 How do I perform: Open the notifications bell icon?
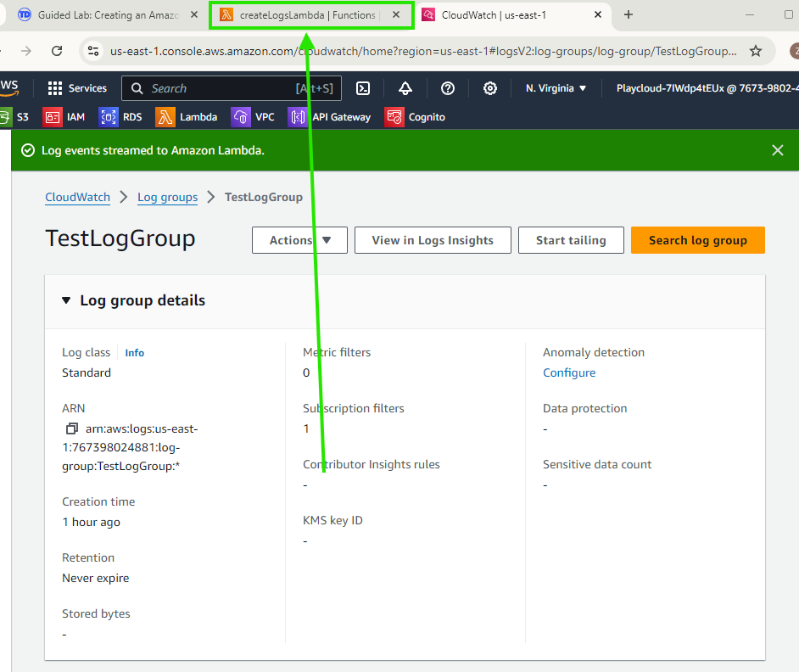pos(405,88)
